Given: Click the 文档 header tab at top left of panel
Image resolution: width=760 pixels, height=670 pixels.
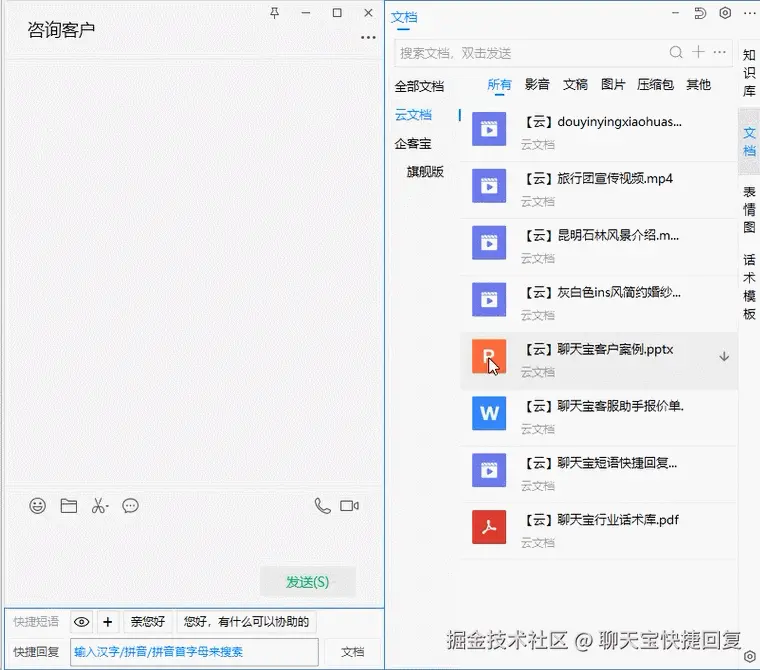Looking at the screenshot, I should 404,17.
